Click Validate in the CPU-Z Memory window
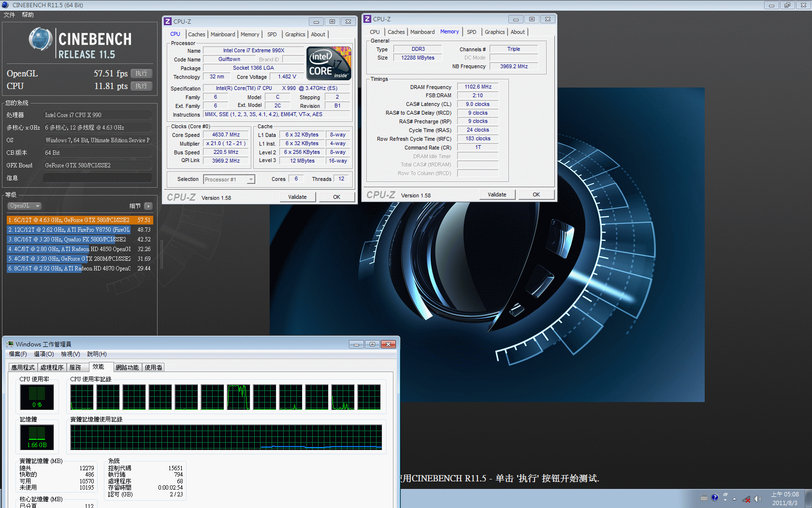 click(497, 194)
